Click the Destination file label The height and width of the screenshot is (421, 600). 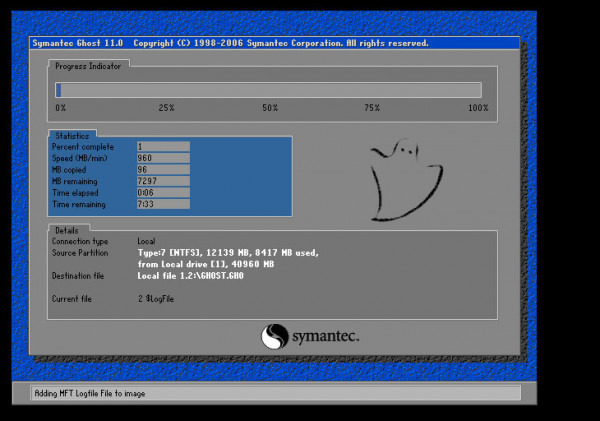click(78, 276)
